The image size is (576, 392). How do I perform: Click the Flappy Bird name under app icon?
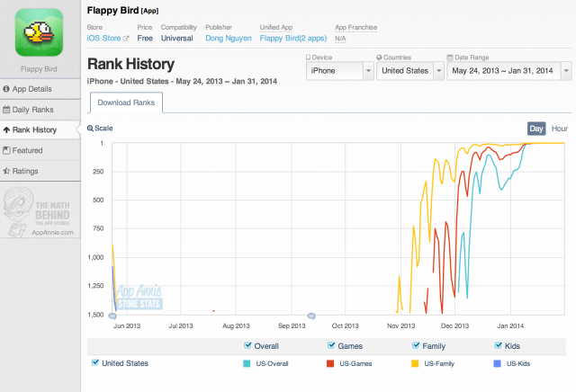(x=39, y=69)
